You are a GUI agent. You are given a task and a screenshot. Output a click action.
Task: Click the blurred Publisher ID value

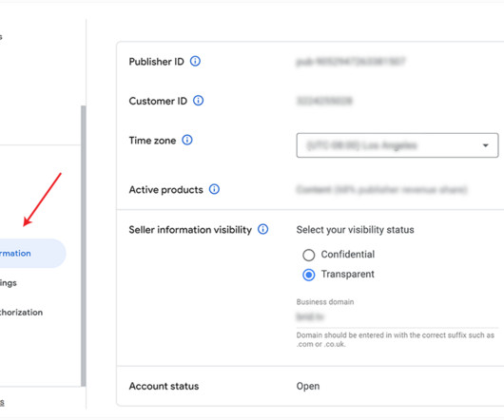pos(350,62)
